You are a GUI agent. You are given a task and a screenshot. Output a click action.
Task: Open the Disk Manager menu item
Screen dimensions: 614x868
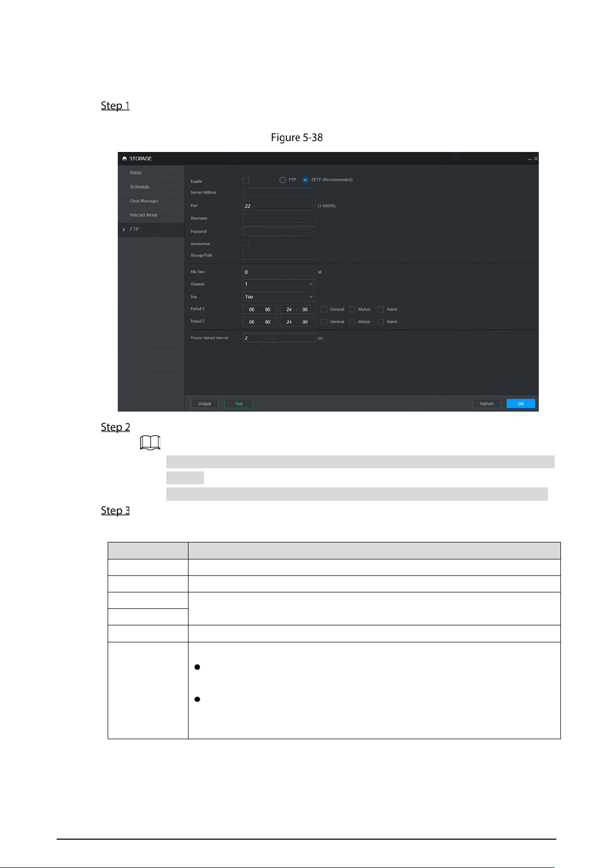coord(144,201)
